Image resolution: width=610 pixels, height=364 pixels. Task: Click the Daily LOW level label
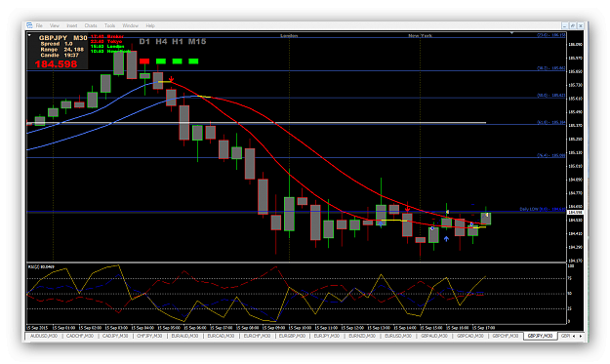tap(543, 209)
